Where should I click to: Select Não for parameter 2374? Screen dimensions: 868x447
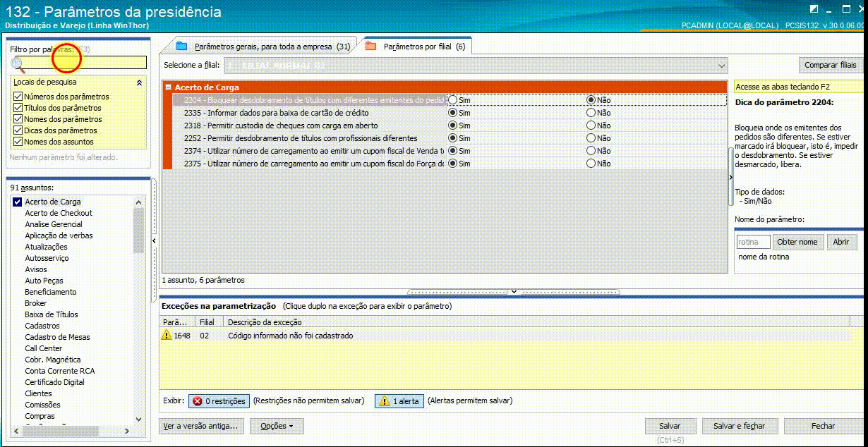pos(591,151)
